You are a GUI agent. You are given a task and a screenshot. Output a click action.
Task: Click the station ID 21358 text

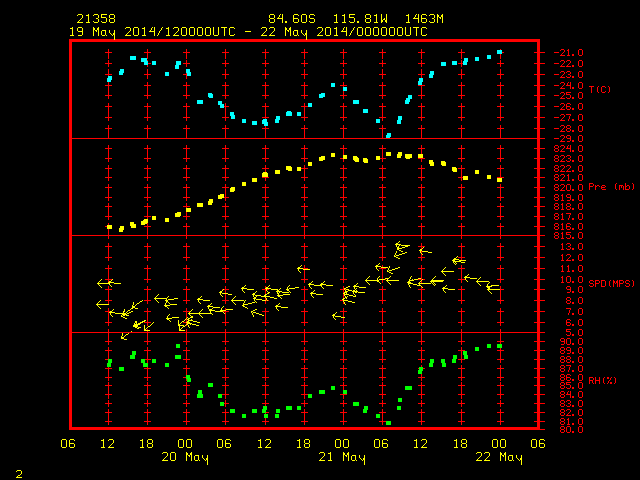[96, 19]
